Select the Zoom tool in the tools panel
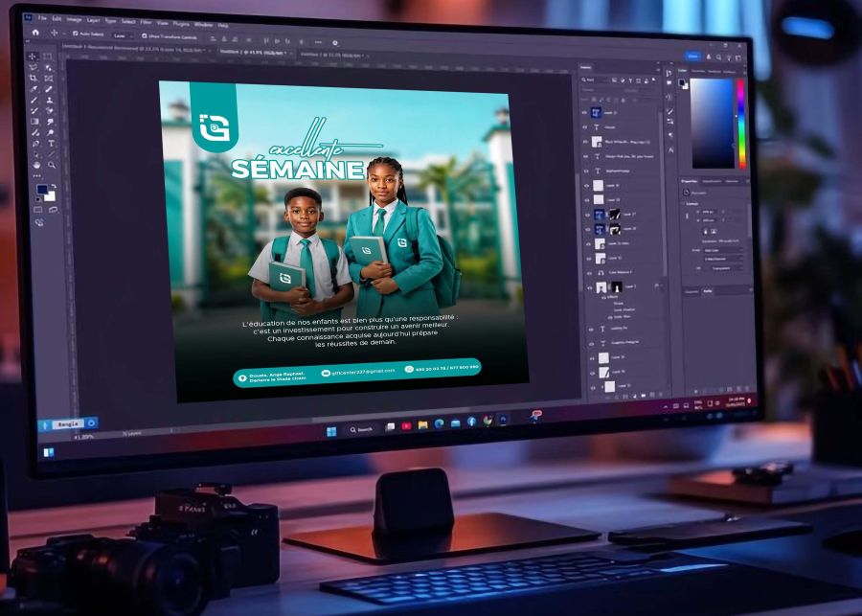This screenshot has height=616, width=862. 52,165
